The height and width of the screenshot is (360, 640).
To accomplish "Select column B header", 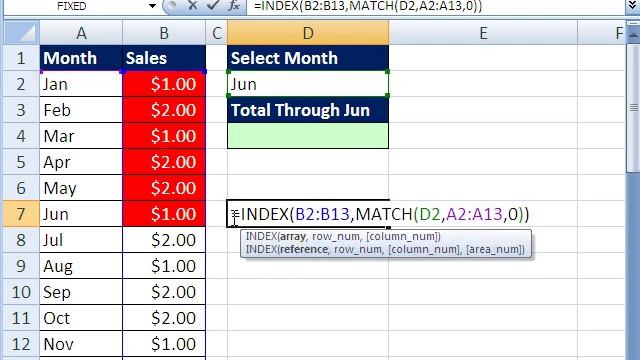I will 164,33.
